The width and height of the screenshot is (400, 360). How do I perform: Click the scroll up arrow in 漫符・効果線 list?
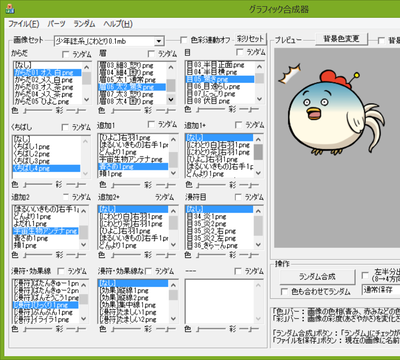pos(84,285)
